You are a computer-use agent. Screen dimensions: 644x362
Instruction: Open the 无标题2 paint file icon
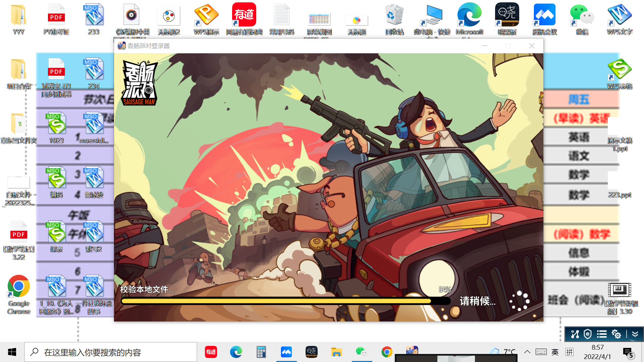(x=169, y=19)
